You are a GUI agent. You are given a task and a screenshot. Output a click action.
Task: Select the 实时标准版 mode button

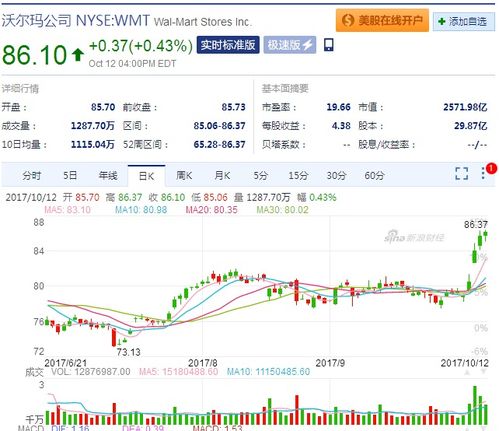point(228,45)
